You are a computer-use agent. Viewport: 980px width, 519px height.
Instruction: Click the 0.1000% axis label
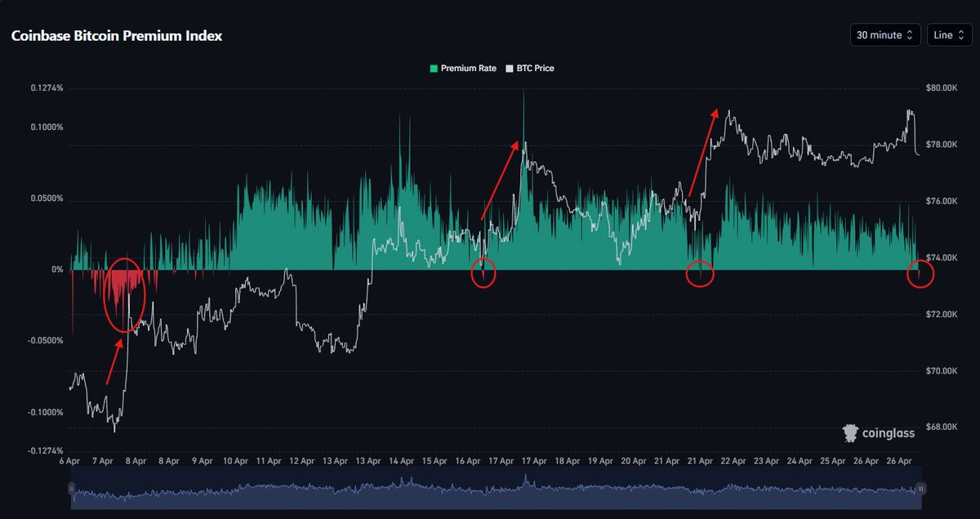[x=46, y=128]
